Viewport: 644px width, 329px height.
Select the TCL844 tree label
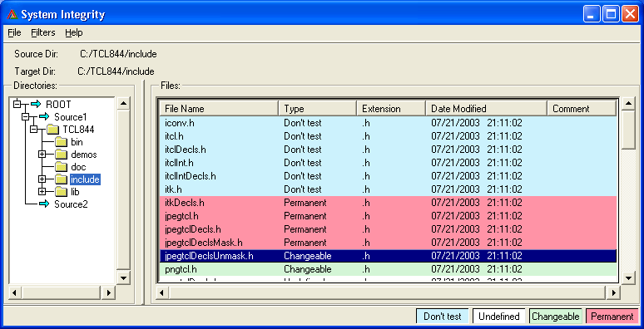click(78, 130)
